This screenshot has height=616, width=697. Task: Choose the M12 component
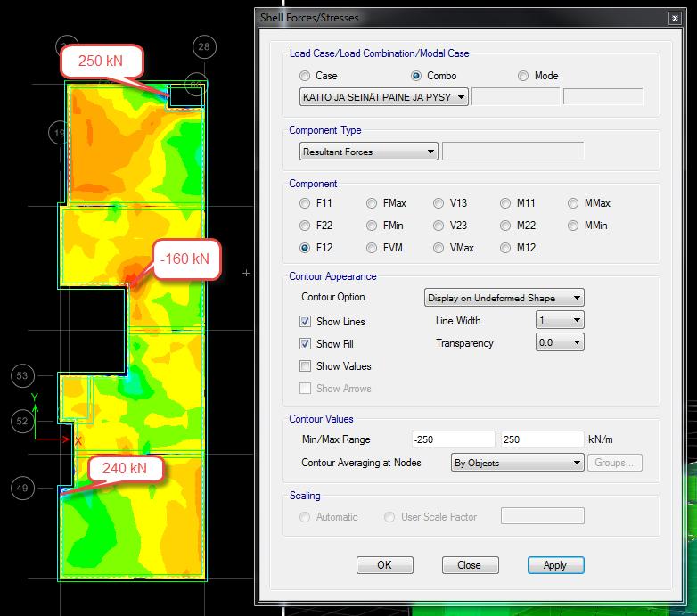[505, 248]
